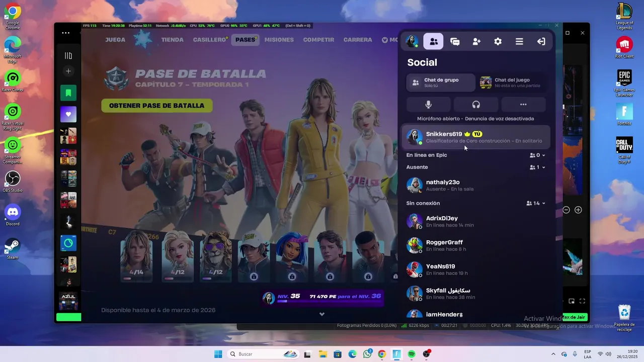The image size is (644, 362).
Task: Select your own entry Snikkers619
Action: click(476, 137)
